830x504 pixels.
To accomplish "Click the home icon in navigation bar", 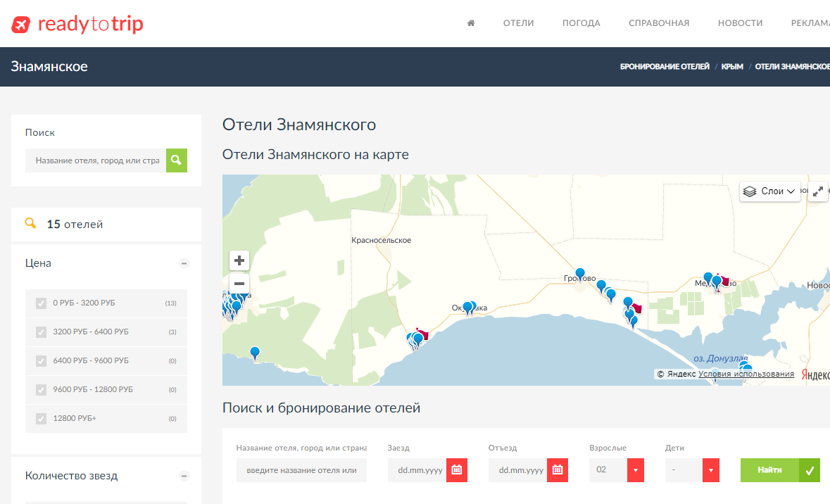I will (x=471, y=23).
